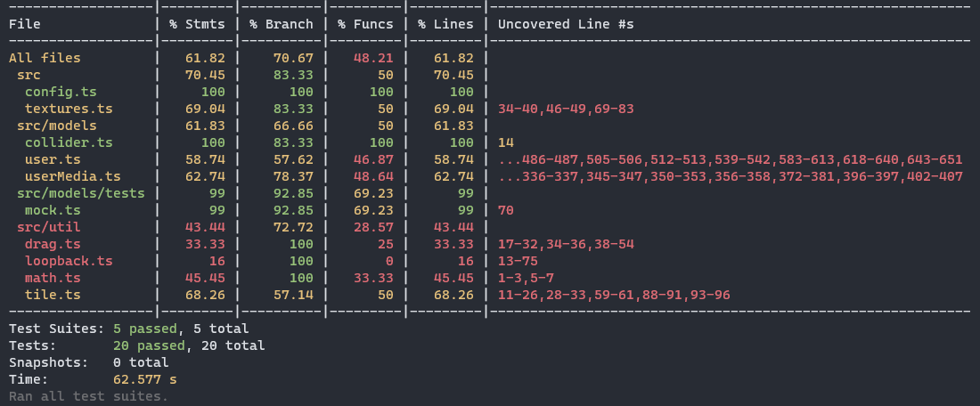Click the tile.ts file name
This screenshot has width=980, height=406.
pyautogui.click(x=53, y=294)
